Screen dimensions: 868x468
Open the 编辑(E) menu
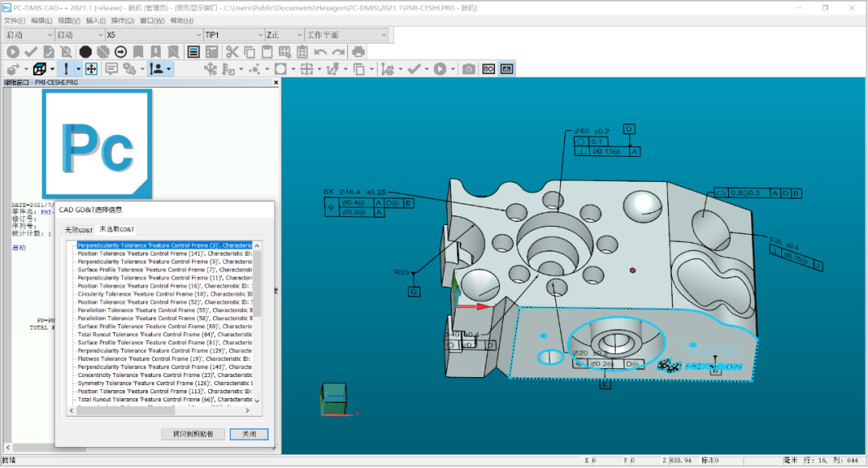tap(42, 20)
